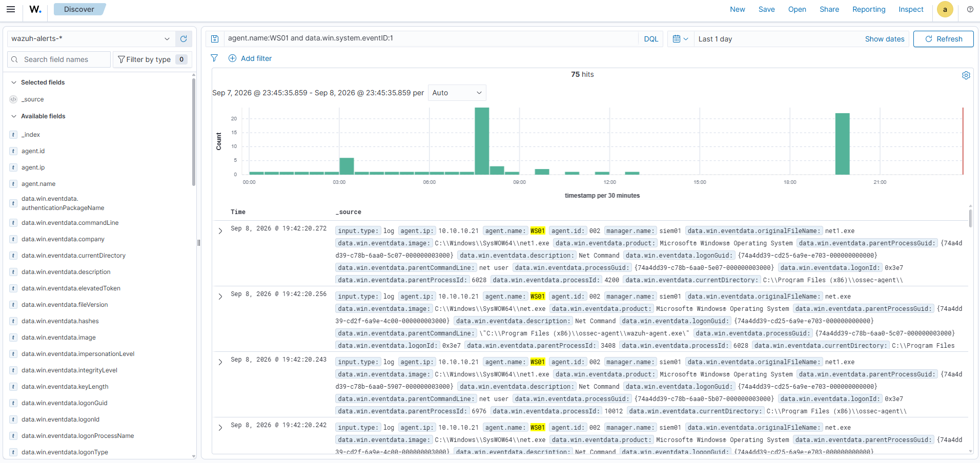
Task: Click the _source field type icon
Action: pos(13,99)
